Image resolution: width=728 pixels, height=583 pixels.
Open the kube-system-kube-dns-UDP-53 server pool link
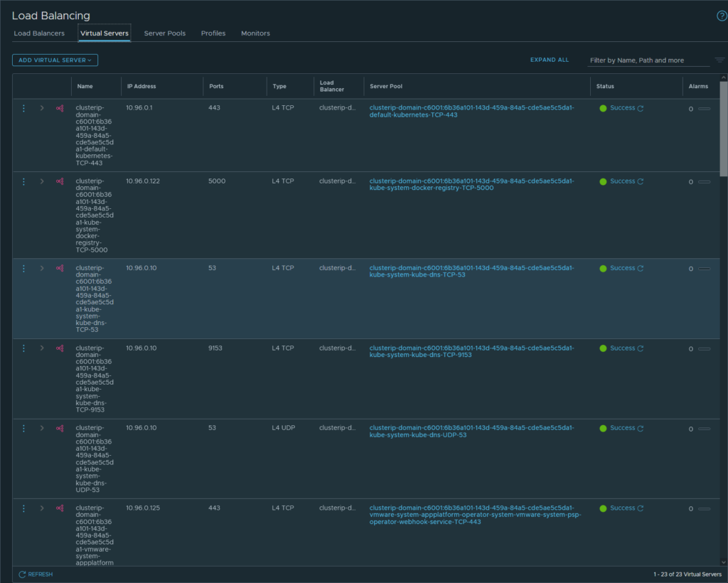pyautogui.click(x=472, y=432)
